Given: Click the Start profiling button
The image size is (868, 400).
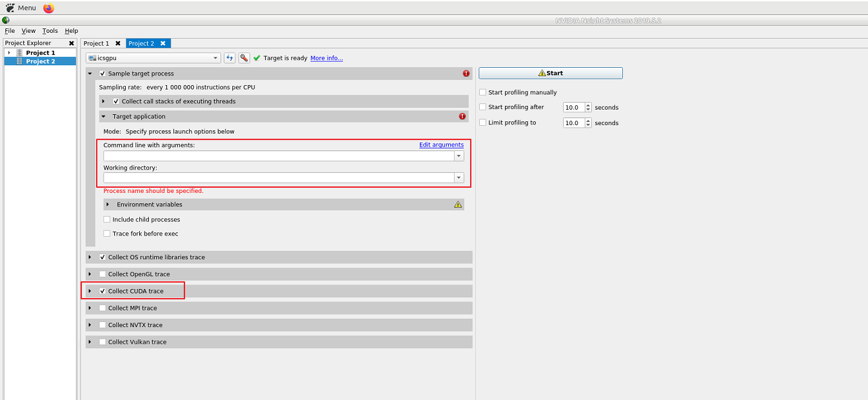Looking at the screenshot, I should [551, 74].
